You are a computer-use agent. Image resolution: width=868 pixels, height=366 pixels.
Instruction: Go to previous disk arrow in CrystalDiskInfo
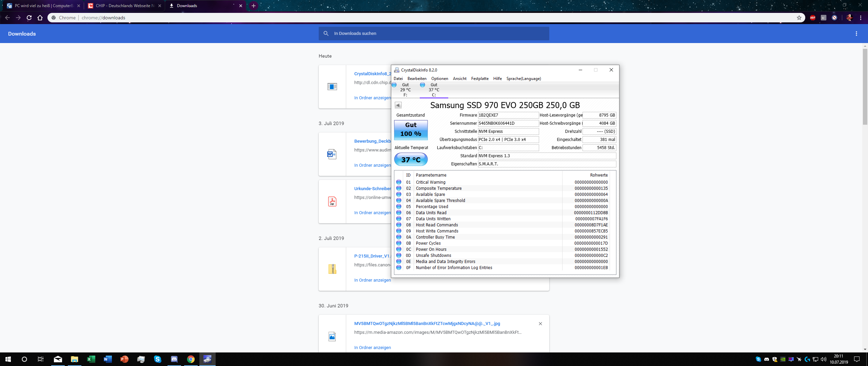point(398,105)
